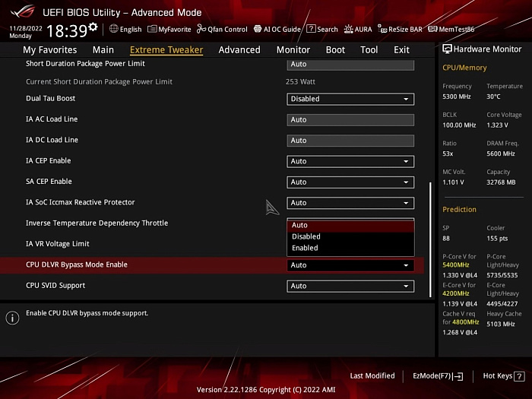This screenshot has height=399, width=532.
Task: Click the info icon beside help text
Action: pos(13,318)
